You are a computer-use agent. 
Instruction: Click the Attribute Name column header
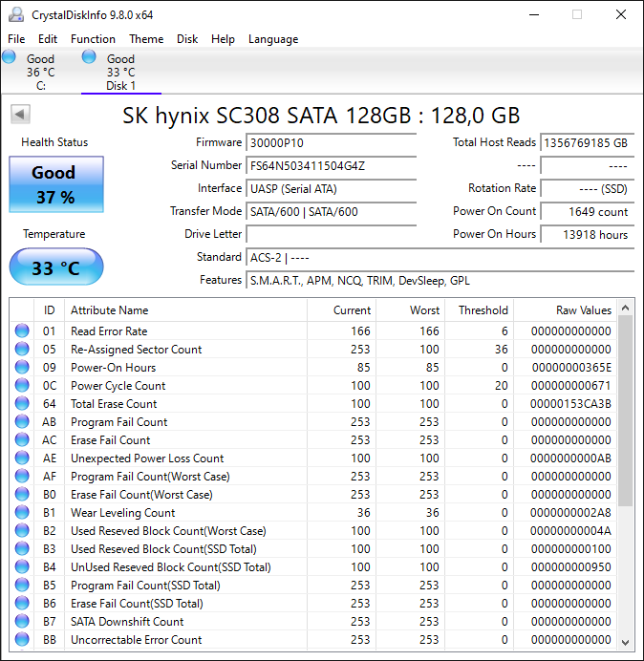(185, 310)
